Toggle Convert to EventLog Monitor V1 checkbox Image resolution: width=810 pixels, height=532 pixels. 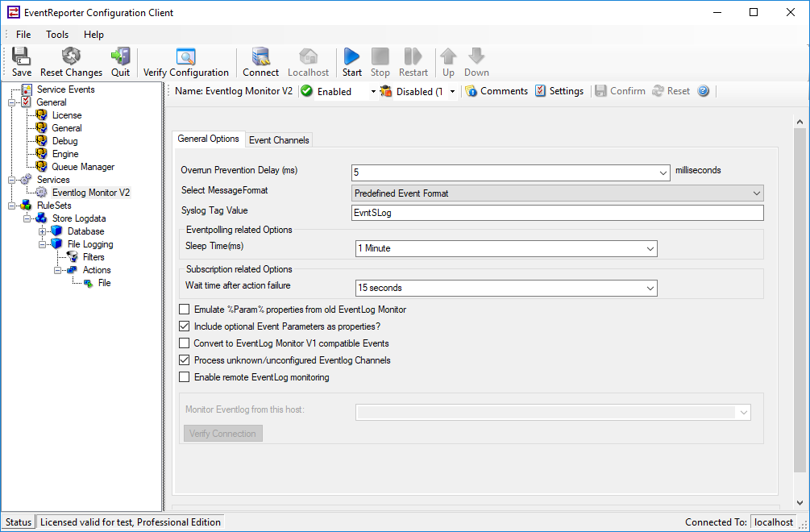pos(185,343)
